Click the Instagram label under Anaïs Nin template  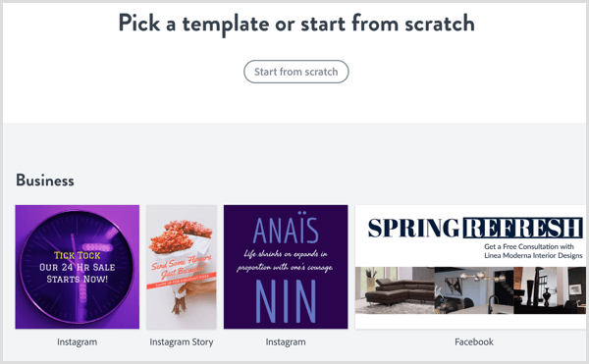click(x=286, y=342)
